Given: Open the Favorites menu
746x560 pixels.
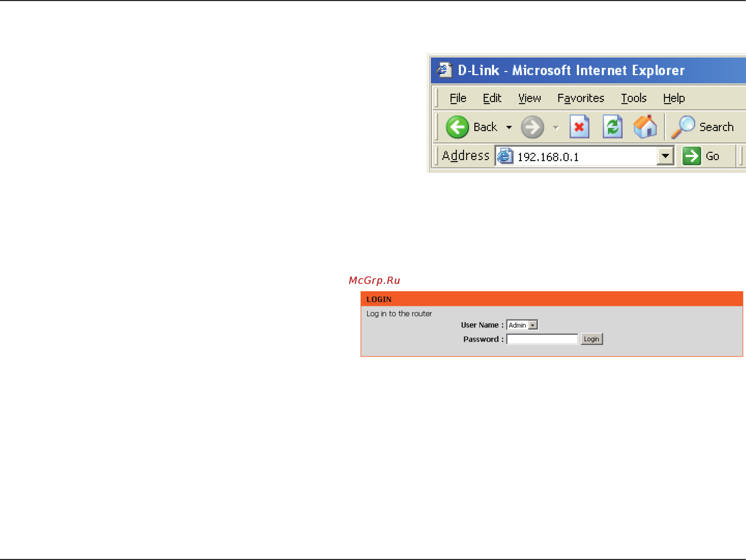Looking at the screenshot, I should [x=581, y=98].
